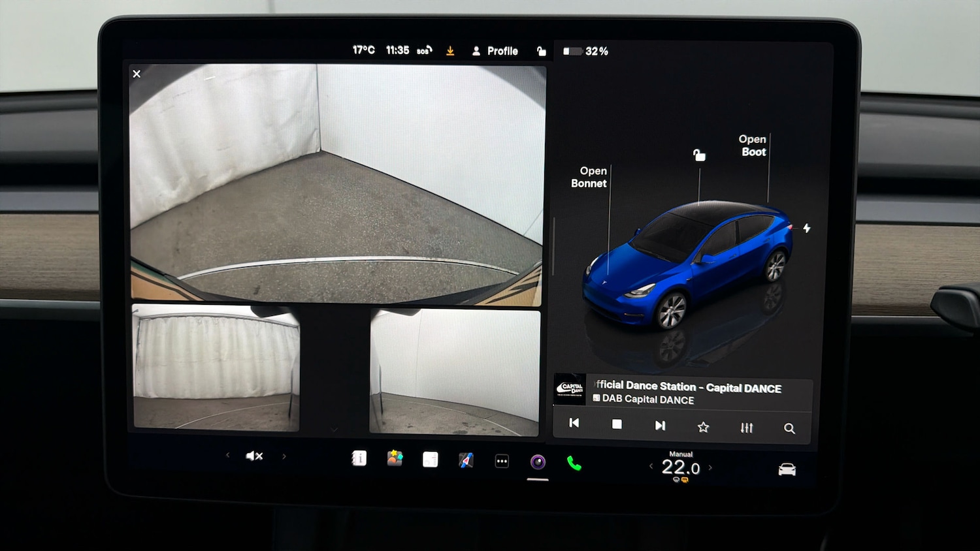Unmute audio via the speaker icon
The image size is (980, 551).
[x=255, y=456]
